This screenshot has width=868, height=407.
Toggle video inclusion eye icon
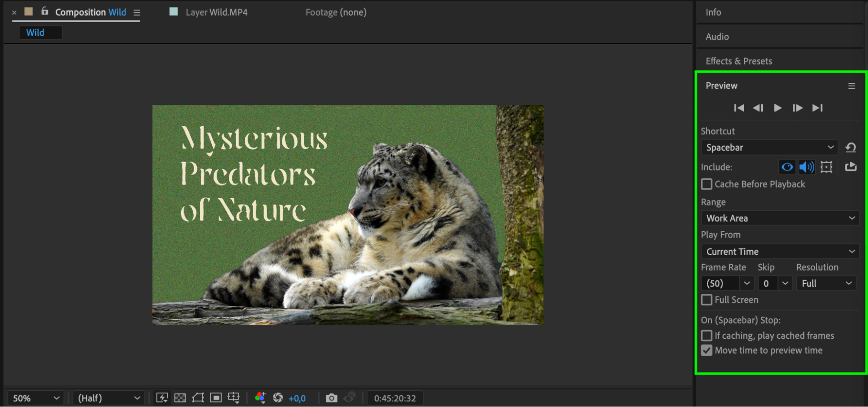pyautogui.click(x=787, y=167)
